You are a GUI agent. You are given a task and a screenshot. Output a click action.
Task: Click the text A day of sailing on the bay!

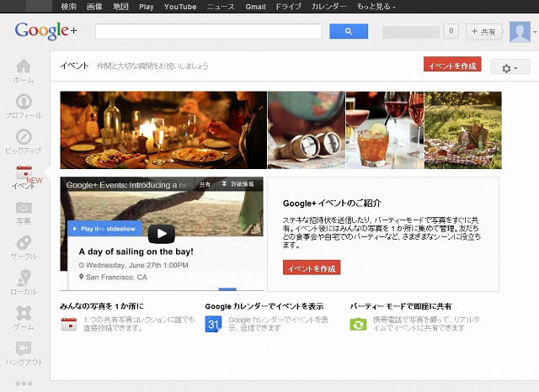pyautogui.click(x=136, y=252)
